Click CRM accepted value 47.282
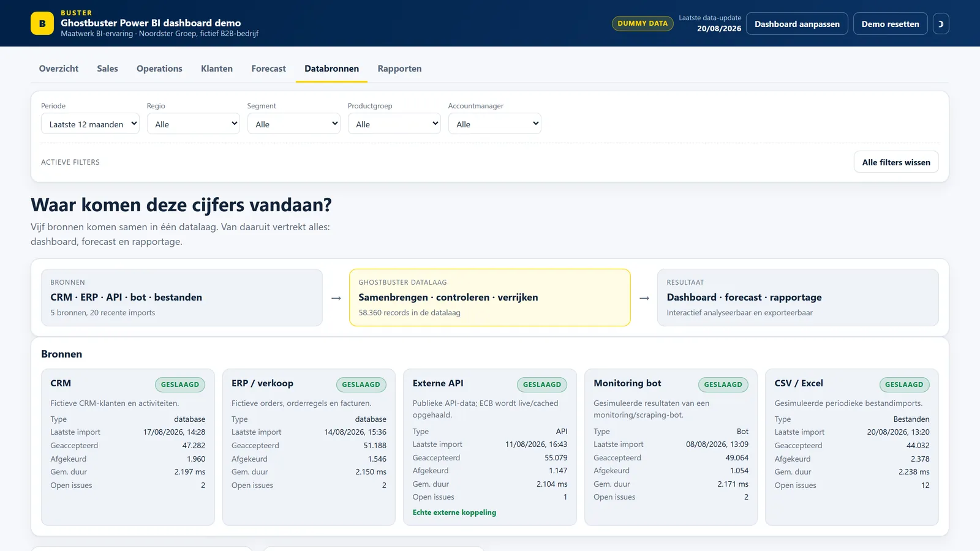Viewport: 980px width, 551px height. coord(194,446)
